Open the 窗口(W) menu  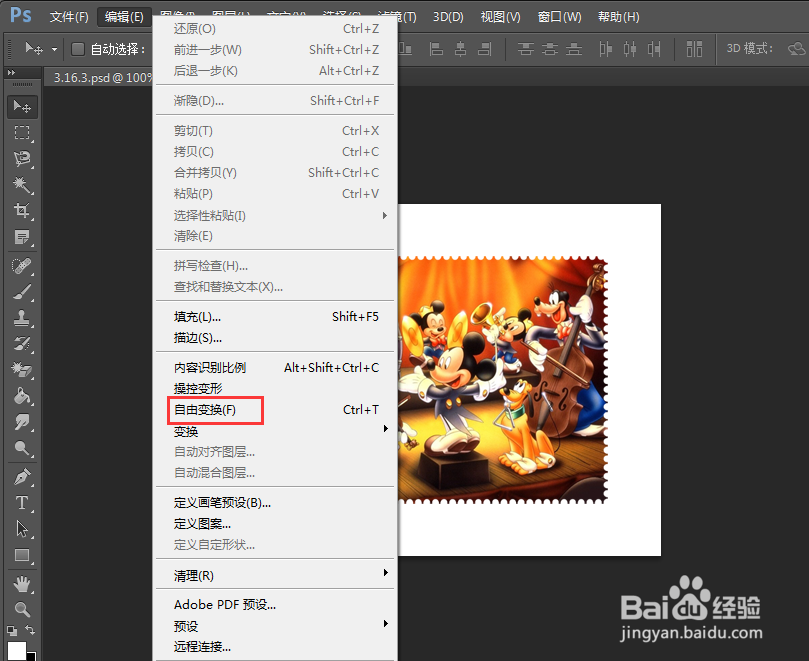click(x=559, y=17)
